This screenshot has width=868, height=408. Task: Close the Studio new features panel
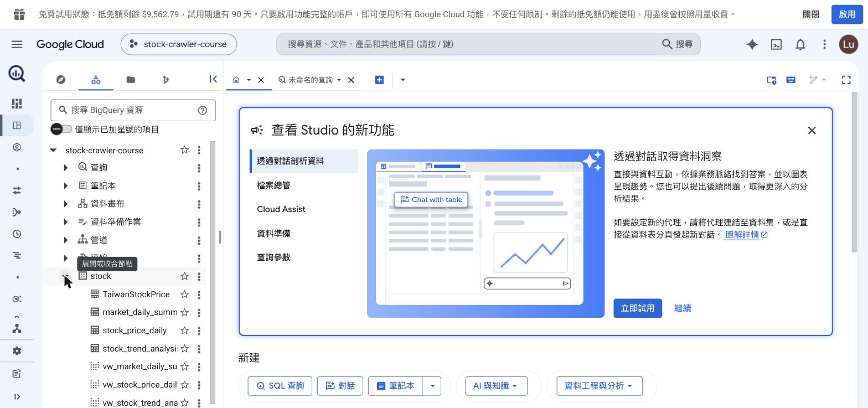pos(812,131)
